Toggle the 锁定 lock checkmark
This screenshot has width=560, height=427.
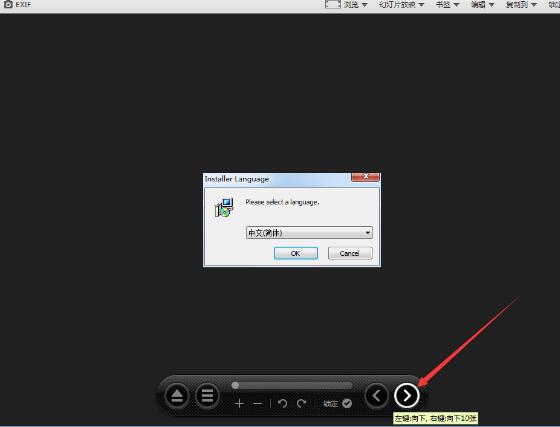pyautogui.click(x=347, y=403)
